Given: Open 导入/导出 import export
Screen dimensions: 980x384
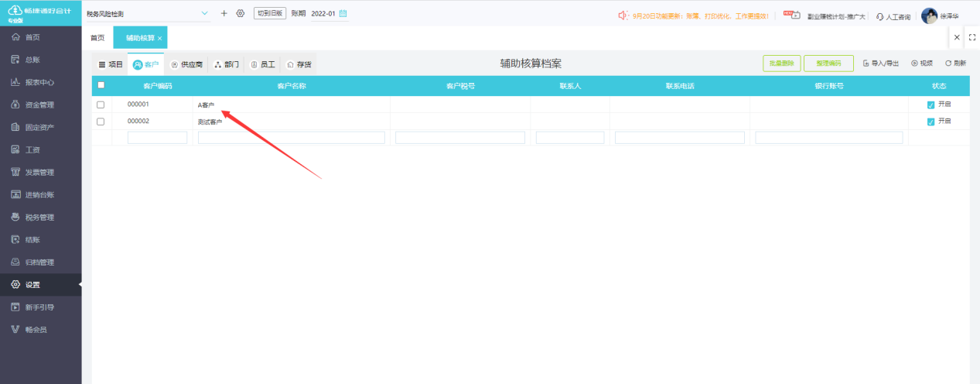Looking at the screenshot, I should [x=881, y=63].
